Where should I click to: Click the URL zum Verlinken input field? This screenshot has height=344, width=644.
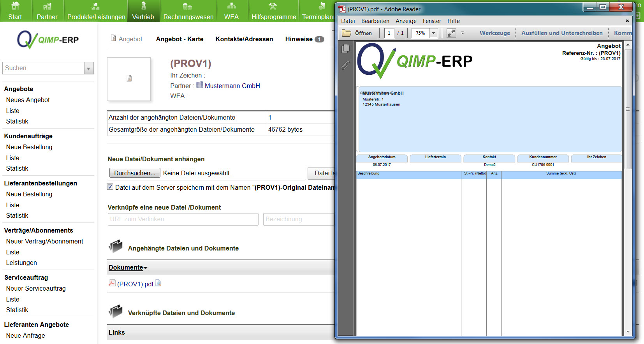(x=183, y=219)
